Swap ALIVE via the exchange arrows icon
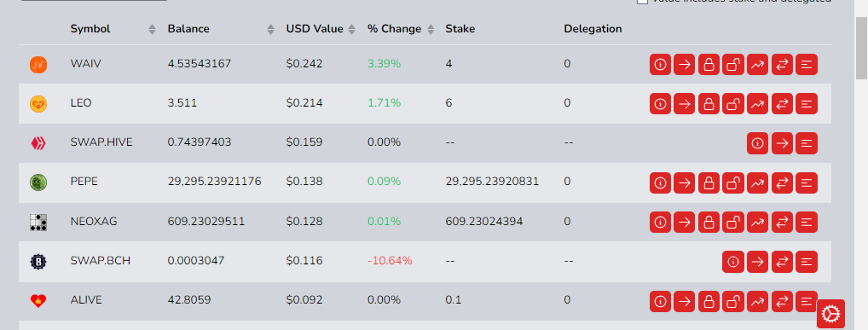Image resolution: width=868 pixels, height=330 pixels. tap(782, 301)
